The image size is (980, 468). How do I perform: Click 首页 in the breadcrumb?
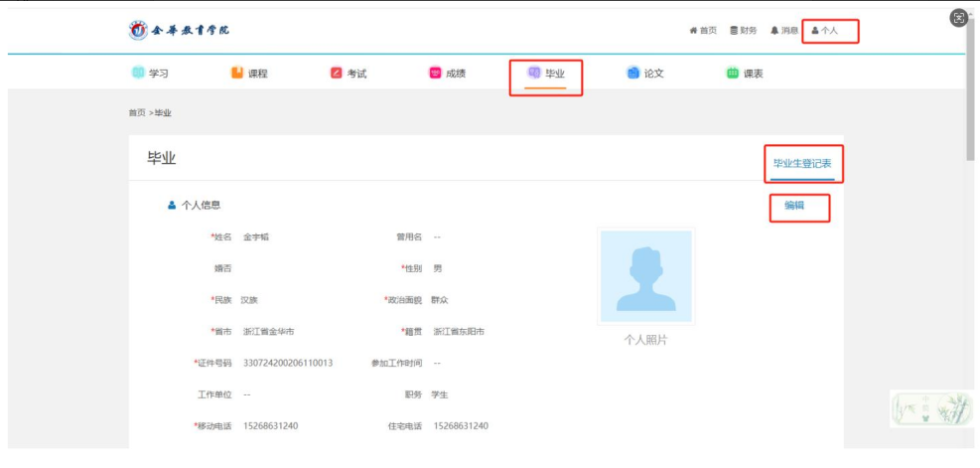tap(136, 113)
